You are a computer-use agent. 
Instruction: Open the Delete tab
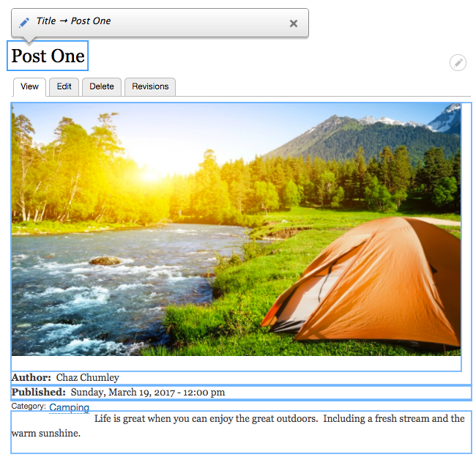(x=102, y=87)
